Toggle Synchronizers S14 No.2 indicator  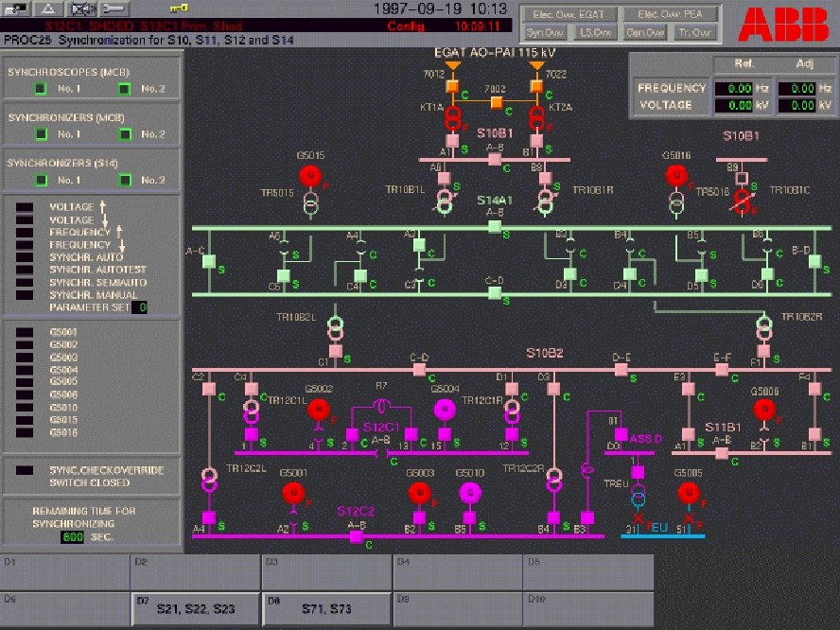[x=125, y=180]
